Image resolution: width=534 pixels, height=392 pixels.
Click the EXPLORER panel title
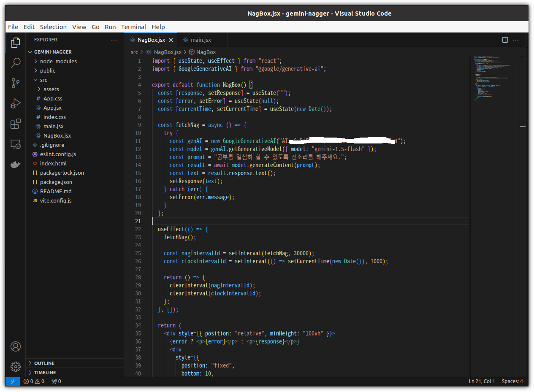tap(46, 40)
